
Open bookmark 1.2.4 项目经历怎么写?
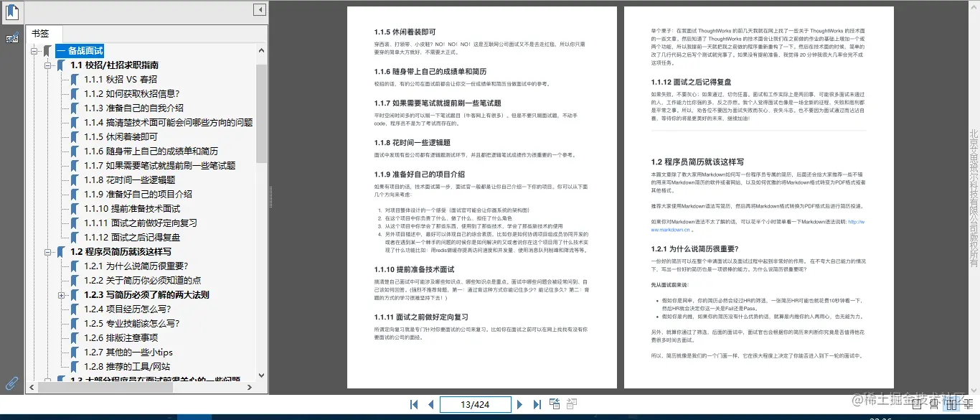click(127, 309)
